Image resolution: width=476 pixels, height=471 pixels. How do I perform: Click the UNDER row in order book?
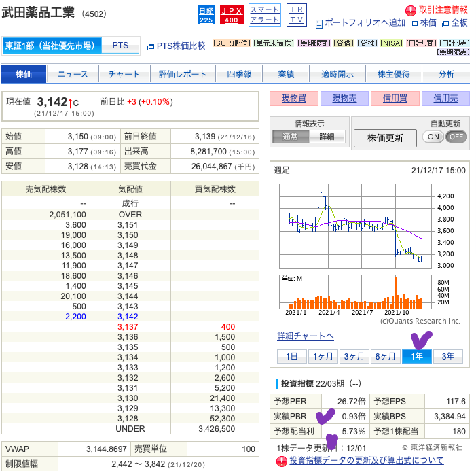tap(130, 429)
